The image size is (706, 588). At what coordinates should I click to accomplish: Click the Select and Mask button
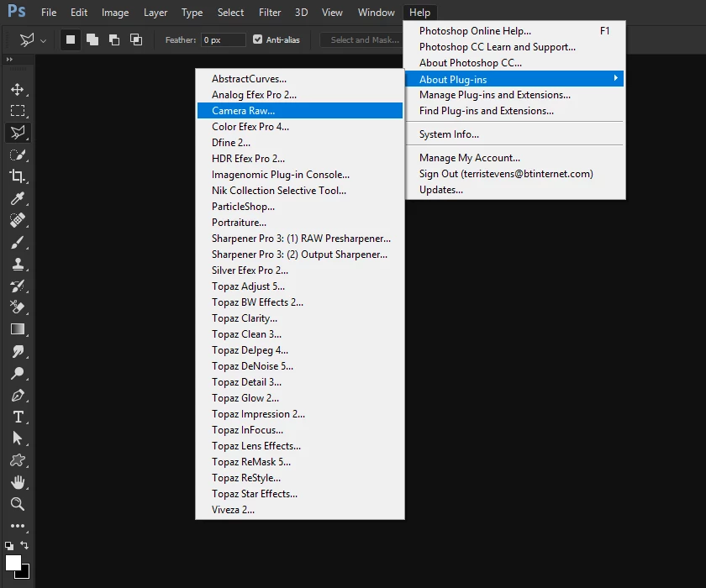(x=364, y=39)
